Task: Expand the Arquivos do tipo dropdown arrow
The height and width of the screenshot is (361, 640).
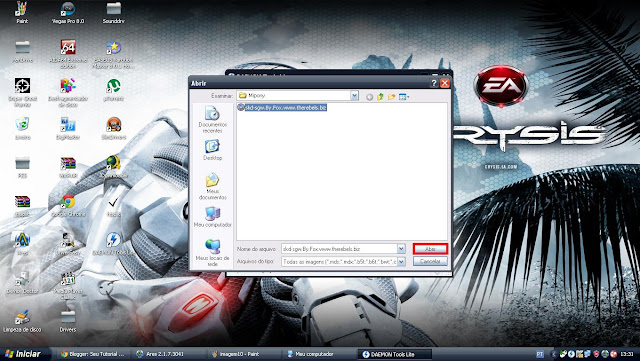Action: point(401,261)
